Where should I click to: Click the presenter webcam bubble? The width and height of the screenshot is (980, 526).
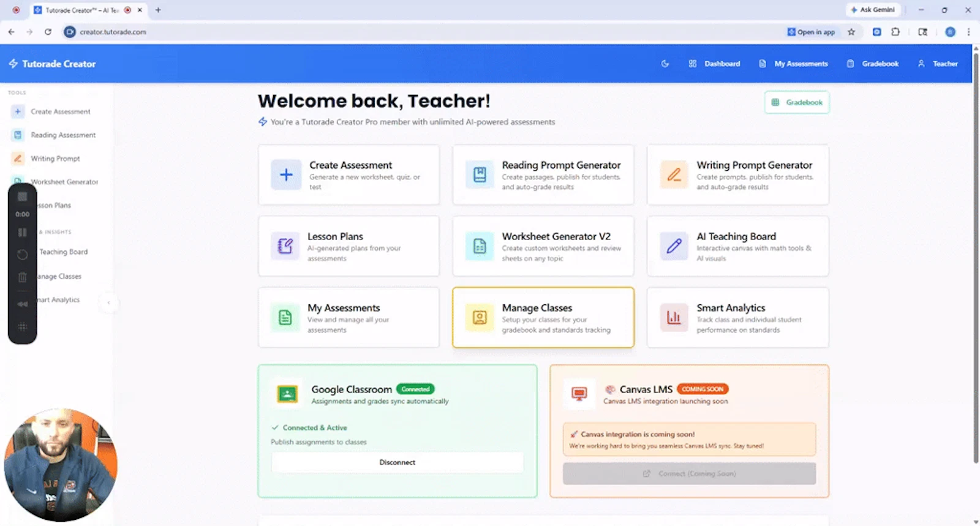click(x=61, y=465)
